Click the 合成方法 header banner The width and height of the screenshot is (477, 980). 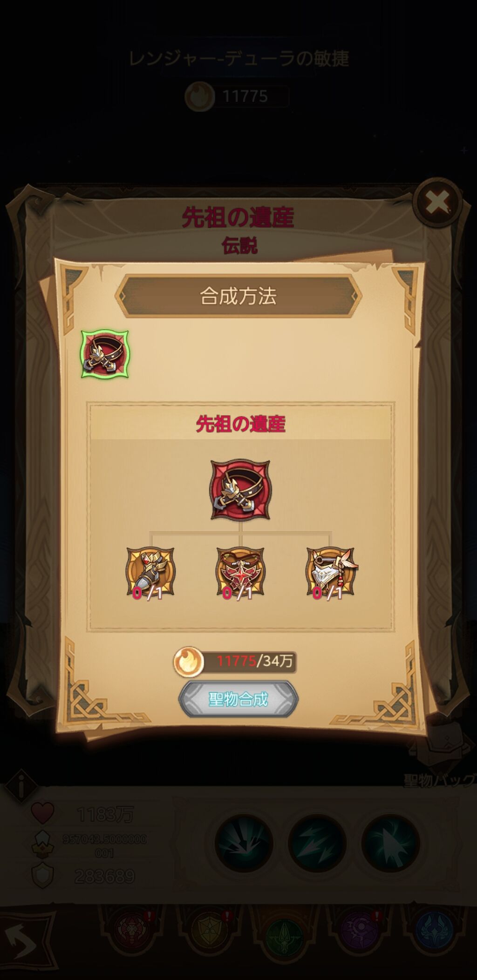pyautogui.click(x=238, y=296)
